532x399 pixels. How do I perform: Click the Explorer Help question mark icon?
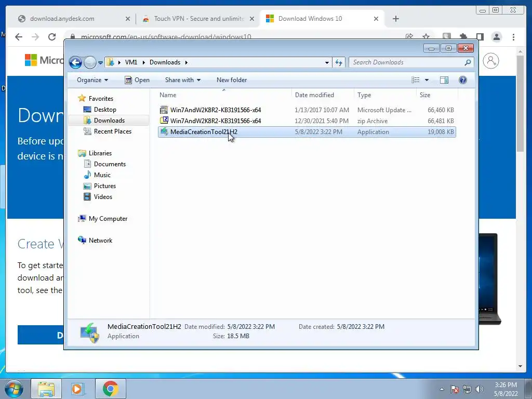(x=463, y=79)
